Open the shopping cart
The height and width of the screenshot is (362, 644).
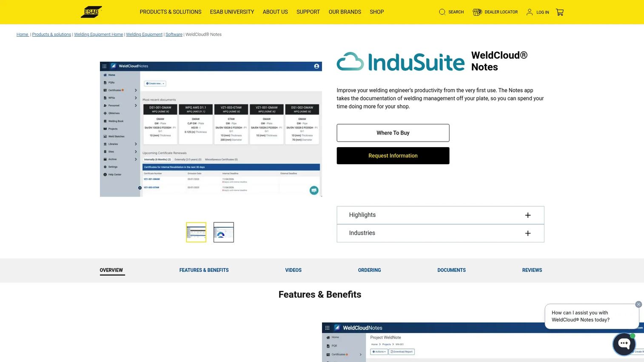(560, 12)
